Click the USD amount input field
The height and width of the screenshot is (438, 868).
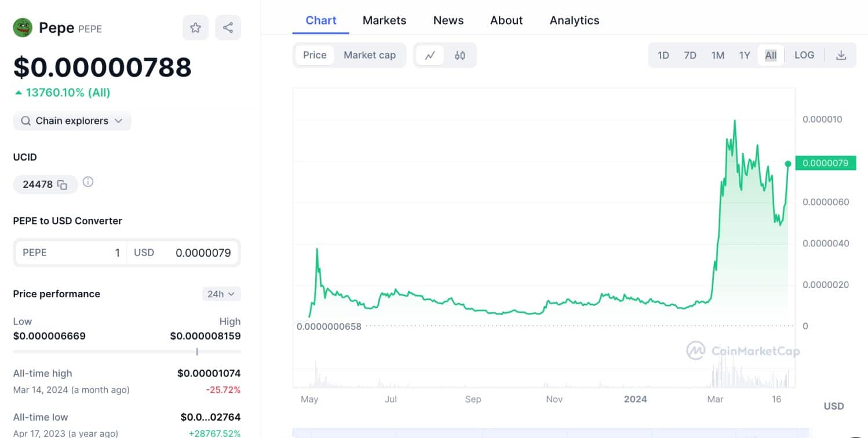[x=183, y=253]
